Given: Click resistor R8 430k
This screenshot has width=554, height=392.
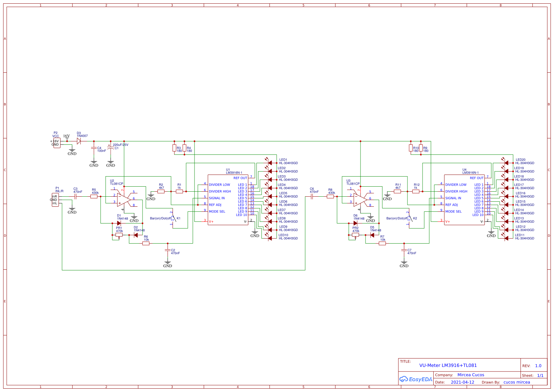Looking at the screenshot, I should tap(330, 196).
